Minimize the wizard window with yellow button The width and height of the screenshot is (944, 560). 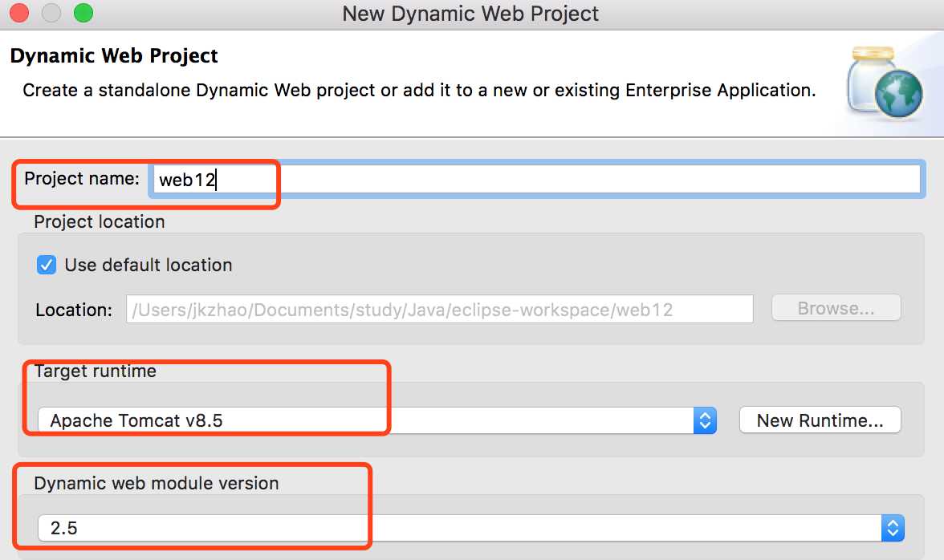pyautogui.click(x=51, y=13)
